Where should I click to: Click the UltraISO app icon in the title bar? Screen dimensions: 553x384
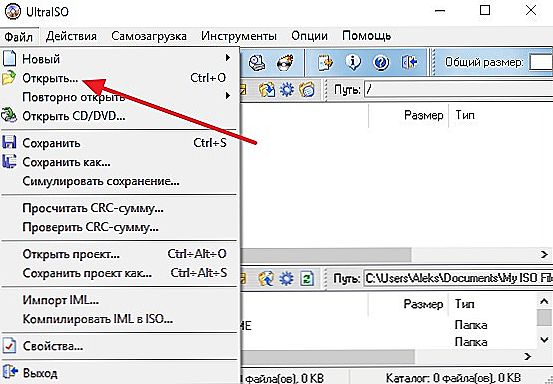coord(12,11)
